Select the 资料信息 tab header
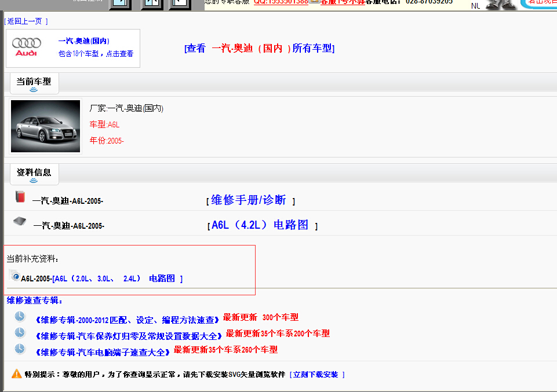557x392 pixels. click(34, 174)
